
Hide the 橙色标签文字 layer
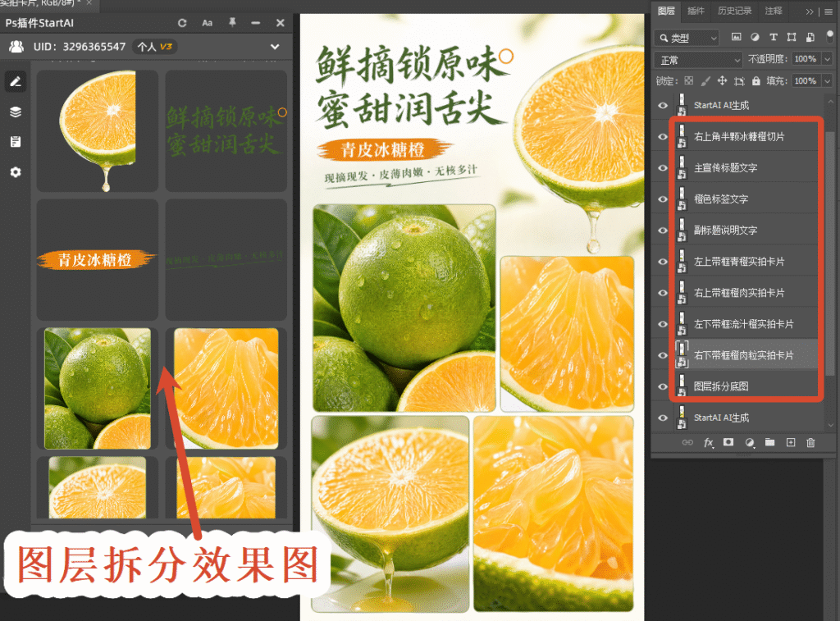663,199
